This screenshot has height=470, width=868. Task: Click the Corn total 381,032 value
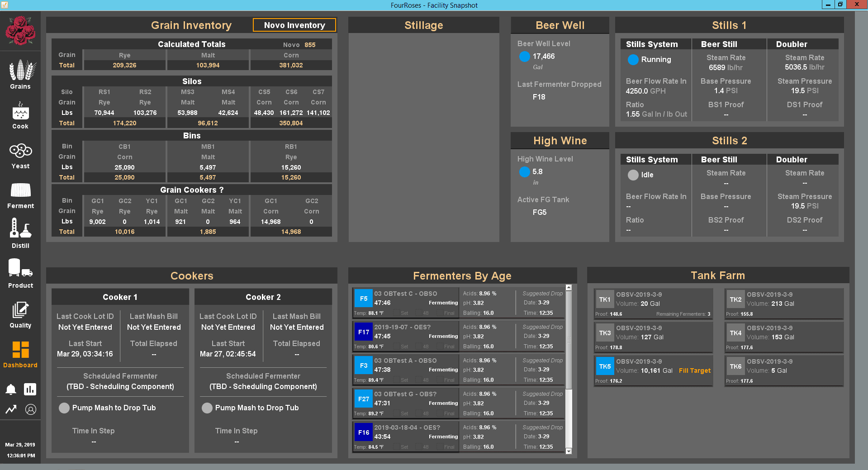pos(291,65)
